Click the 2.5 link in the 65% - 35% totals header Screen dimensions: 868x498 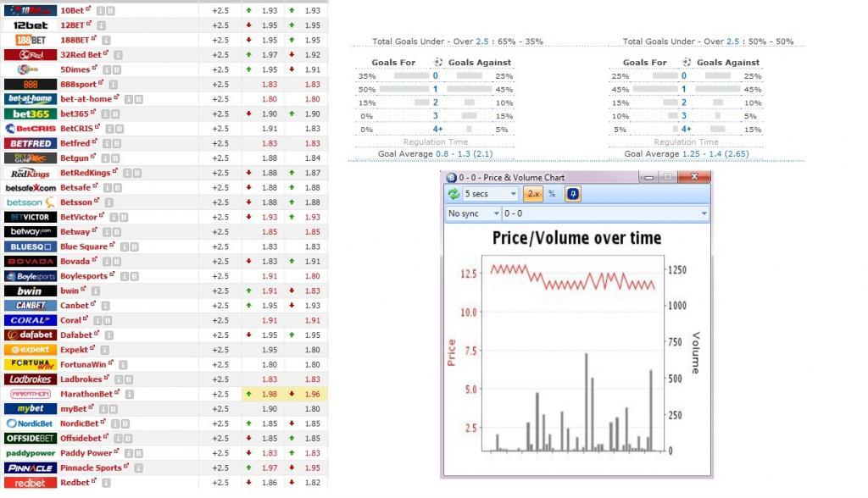pyautogui.click(x=482, y=41)
